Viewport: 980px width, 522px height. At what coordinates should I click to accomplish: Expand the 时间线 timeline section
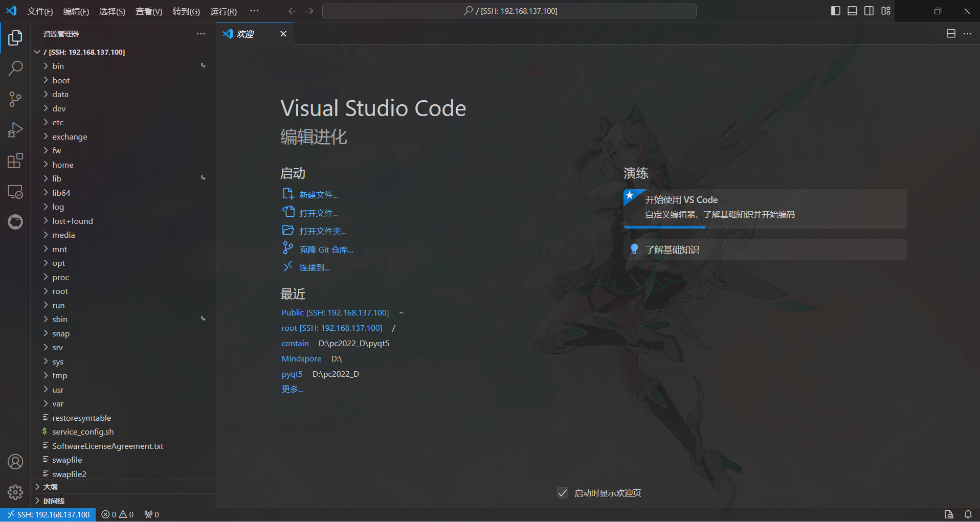124,501
